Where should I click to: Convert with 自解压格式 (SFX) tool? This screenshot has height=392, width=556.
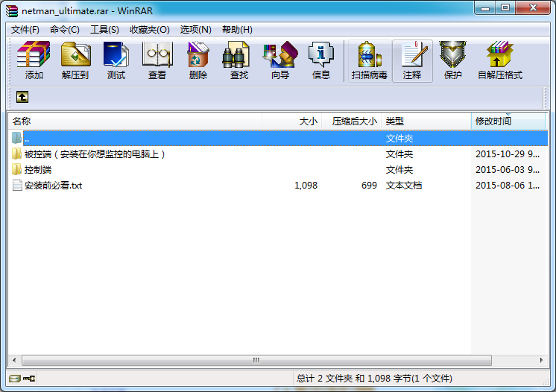coord(499,60)
